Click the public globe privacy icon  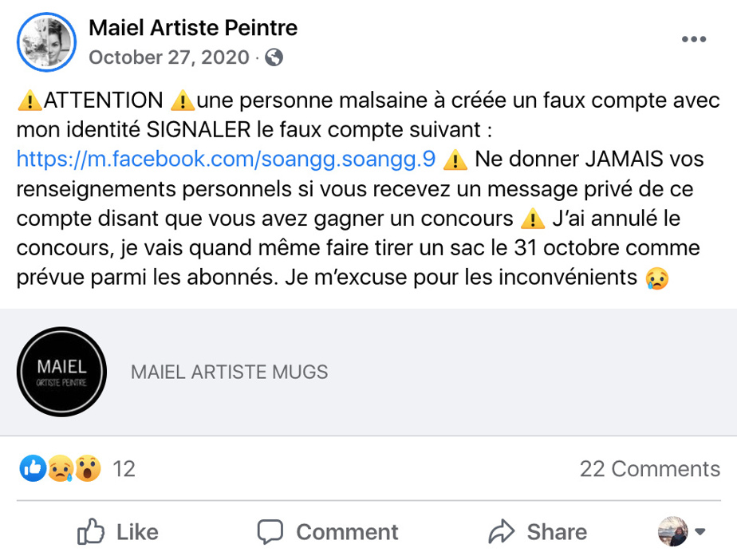pyautogui.click(x=274, y=57)
